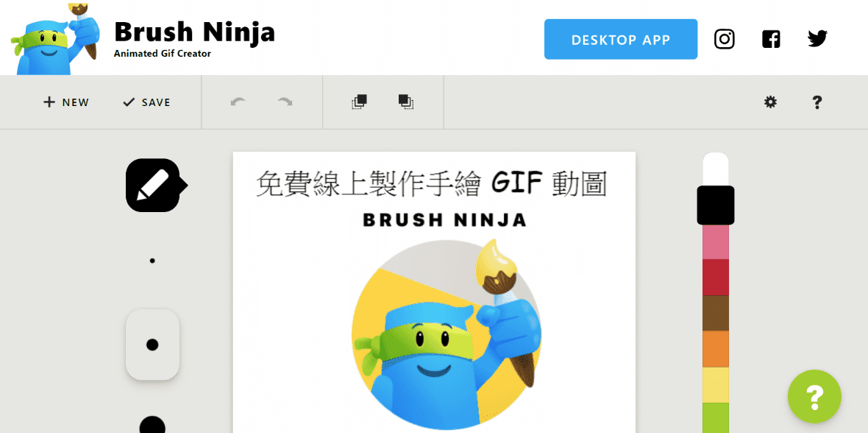868x433 pixels.
Task: Choose the medium brush size dot
Action: point(152,345)
